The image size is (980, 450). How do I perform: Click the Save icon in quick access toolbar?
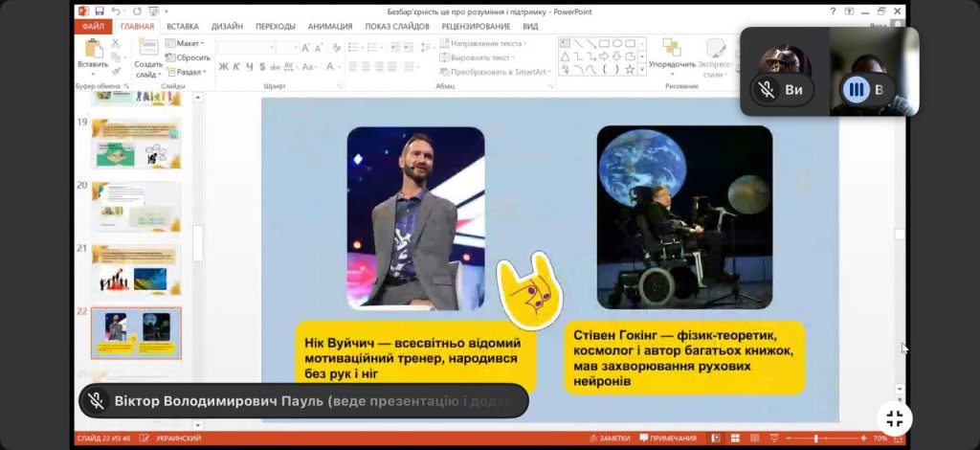(99, 11)
